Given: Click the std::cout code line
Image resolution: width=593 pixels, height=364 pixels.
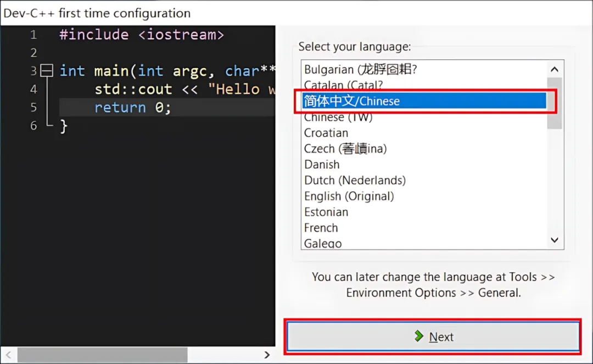Looking at the screenshot, I should click(185, 89).
